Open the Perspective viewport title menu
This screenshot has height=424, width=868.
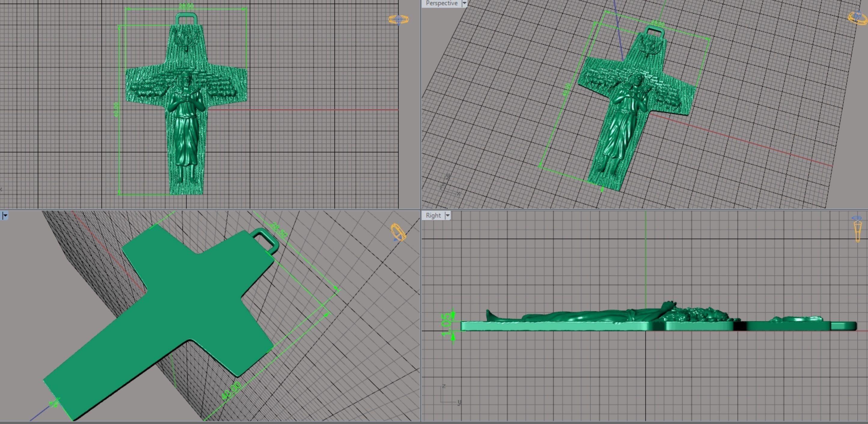coord(442,3)
